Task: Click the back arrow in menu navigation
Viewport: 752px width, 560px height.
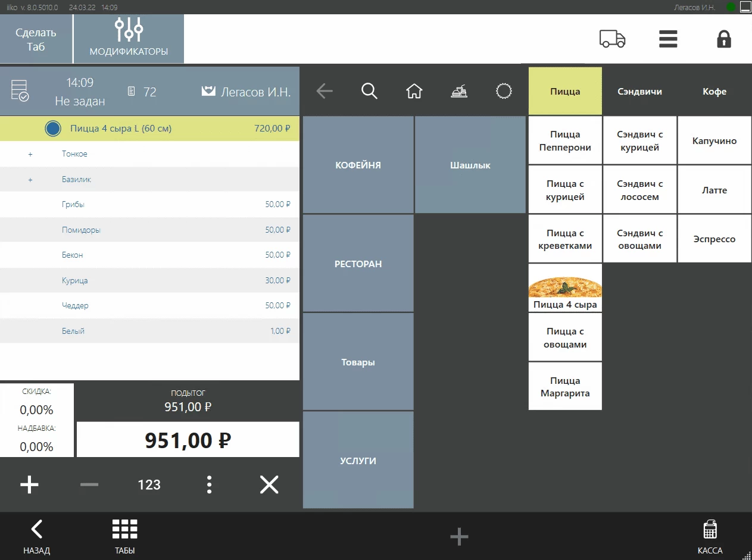Action: pos(324,91)
